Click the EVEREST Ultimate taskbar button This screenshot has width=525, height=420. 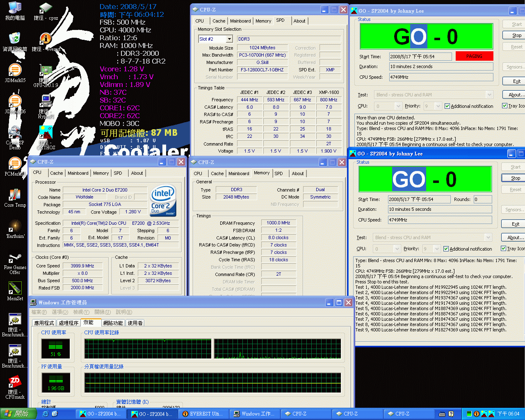[203, 414]
